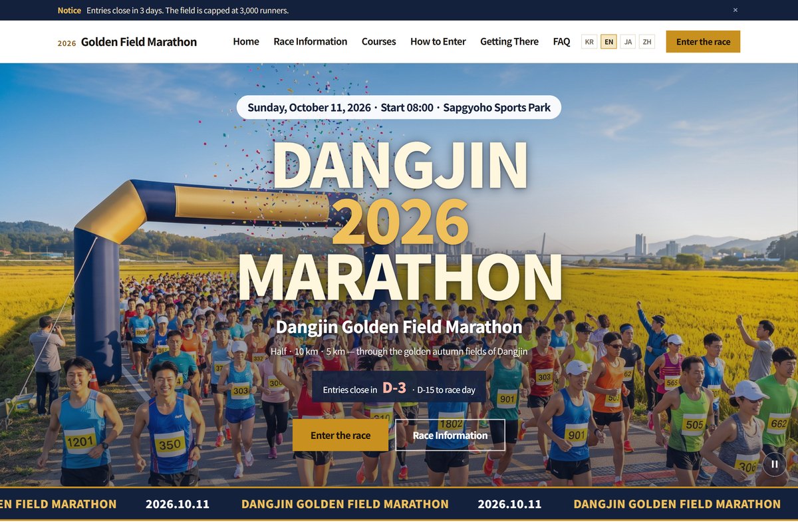798x532 pixels.
Task: Click the MARATHON hero headline word
Action: [x=400, y=277]
